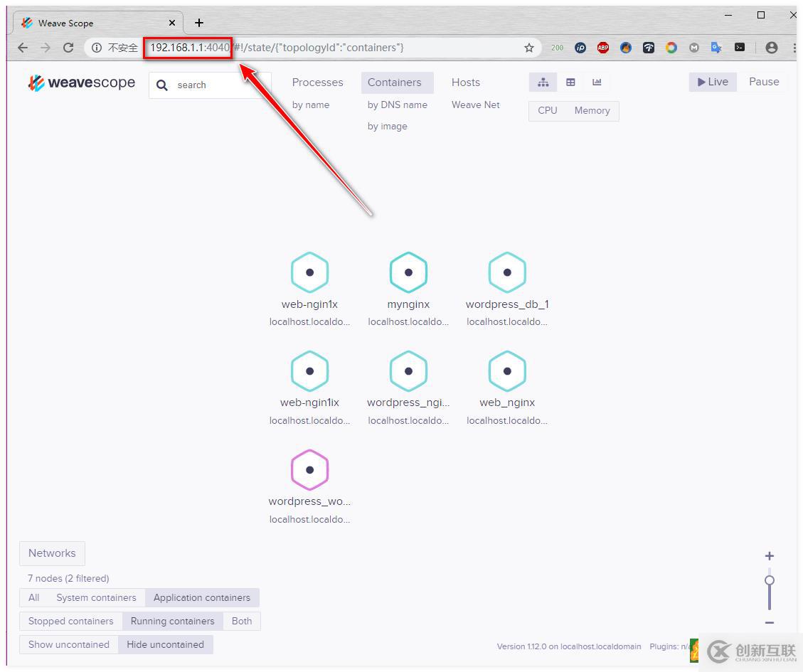803x672 pixels.
Task: Show only Running containers
Action: click(x=173, y=622)
